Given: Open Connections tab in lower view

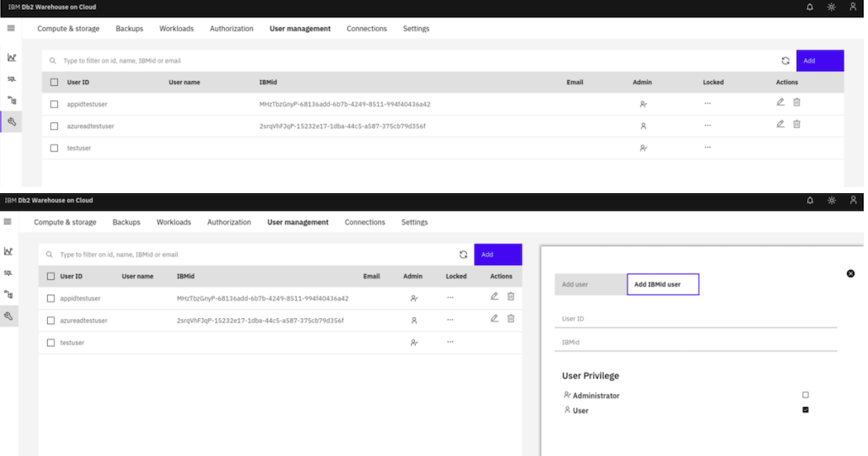Looking at the screenshot, I should tap(365, 222).
